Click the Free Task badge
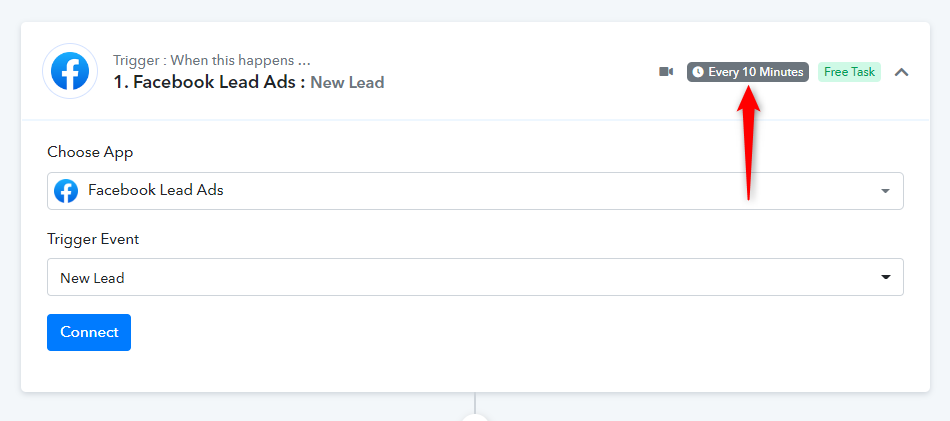The height and width of the screenshot is (421, 950). [x=849, y=71]
